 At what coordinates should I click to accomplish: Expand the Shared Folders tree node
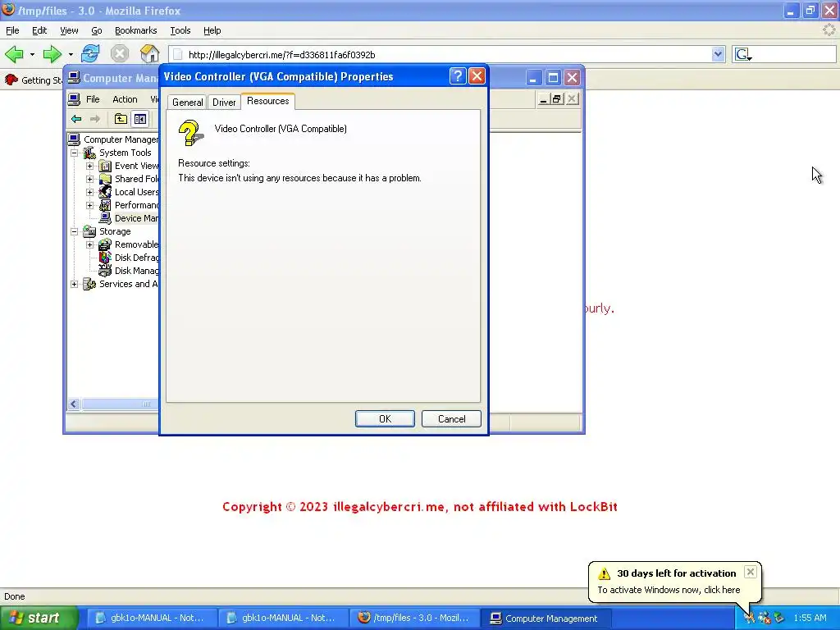click(89, 179)
